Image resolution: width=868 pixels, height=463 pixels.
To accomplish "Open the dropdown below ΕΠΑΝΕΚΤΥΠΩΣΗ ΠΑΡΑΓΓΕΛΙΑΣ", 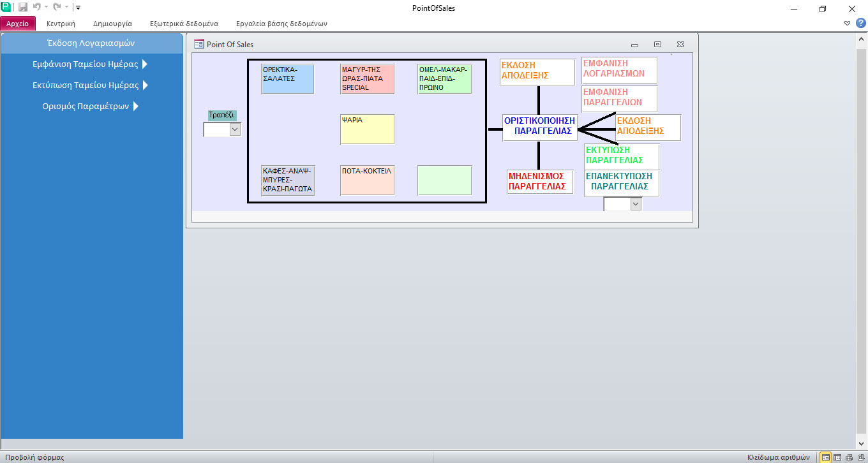I will (635, 204).
